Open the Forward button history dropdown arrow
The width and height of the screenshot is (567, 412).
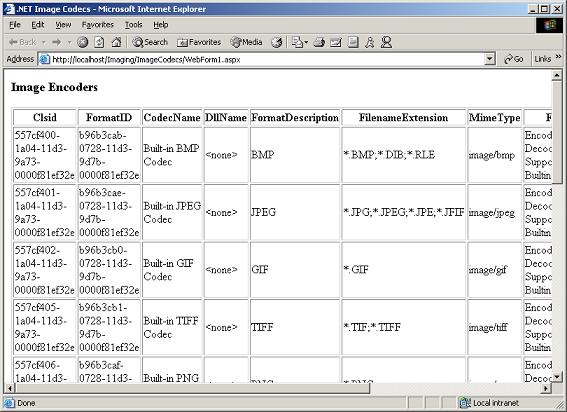69,43
